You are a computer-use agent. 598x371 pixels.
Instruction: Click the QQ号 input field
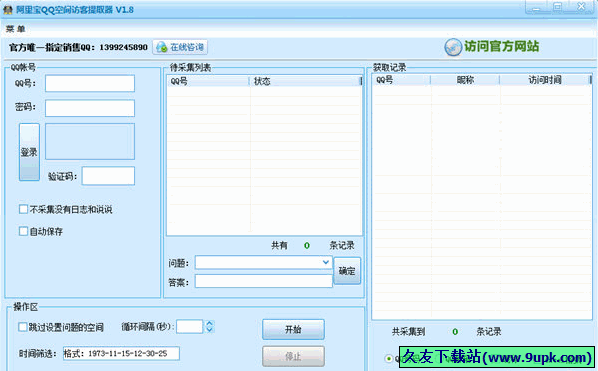(90, 84)
